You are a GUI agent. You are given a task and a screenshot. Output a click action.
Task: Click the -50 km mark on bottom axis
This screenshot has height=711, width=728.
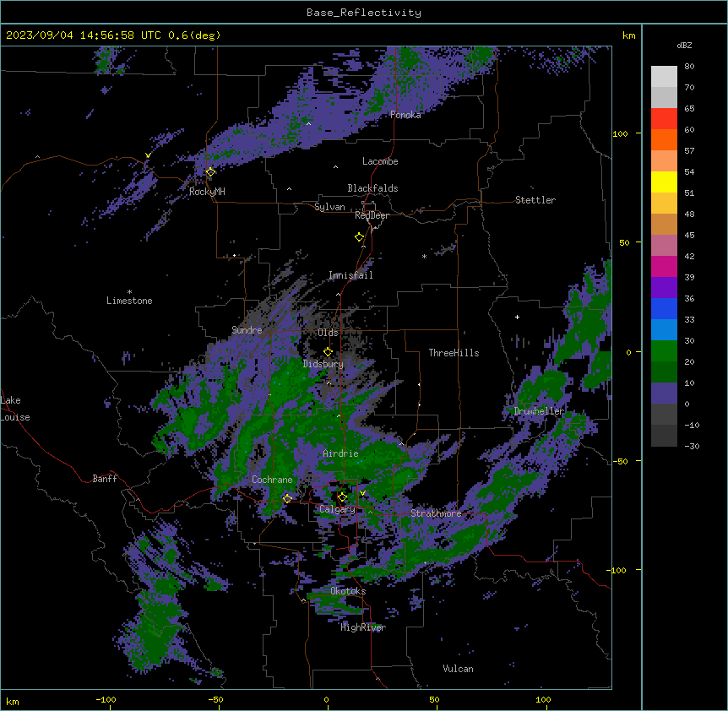point(215,699)
